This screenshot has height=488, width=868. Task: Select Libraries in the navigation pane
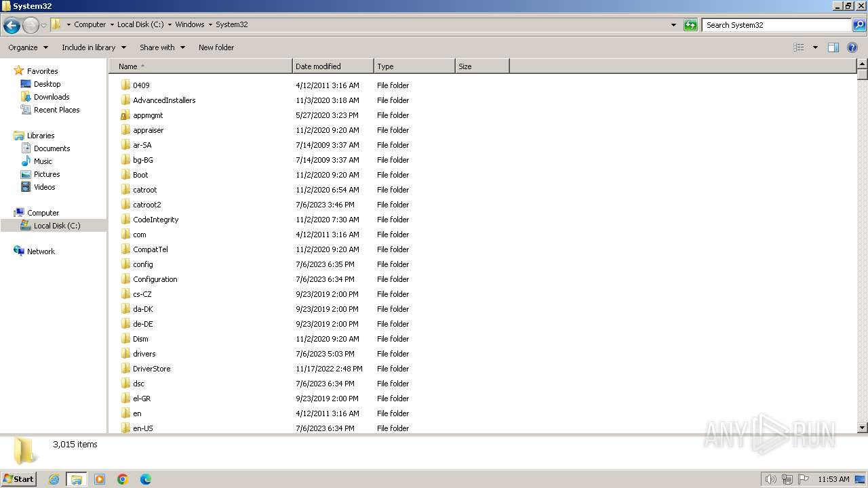[x=41, y=136]
